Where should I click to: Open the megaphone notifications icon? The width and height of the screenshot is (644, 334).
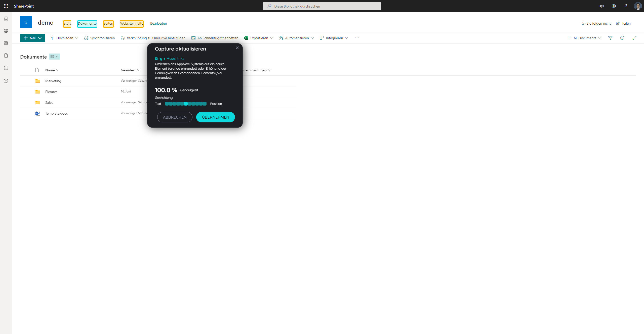602,6
